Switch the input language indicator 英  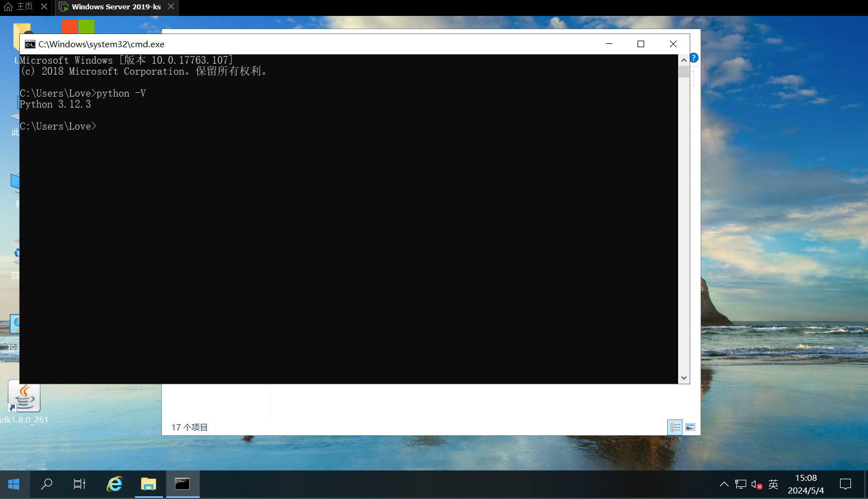point(774,484)
